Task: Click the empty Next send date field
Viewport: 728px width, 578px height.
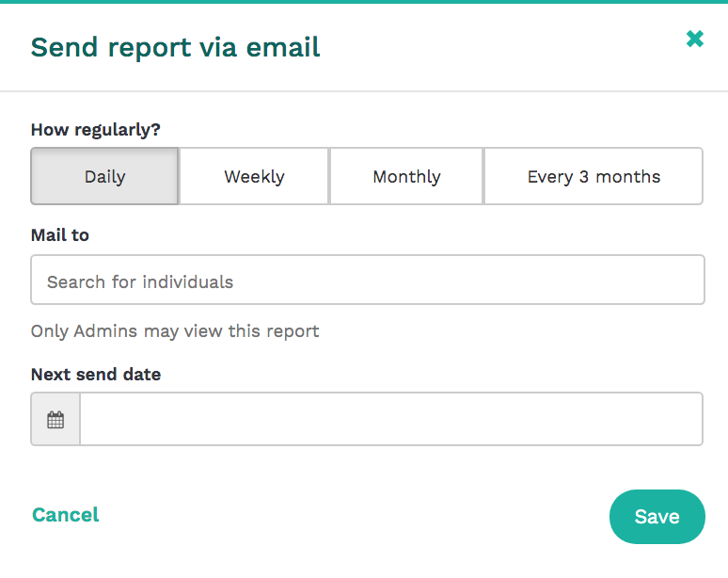Action: (x=391, y=419)
